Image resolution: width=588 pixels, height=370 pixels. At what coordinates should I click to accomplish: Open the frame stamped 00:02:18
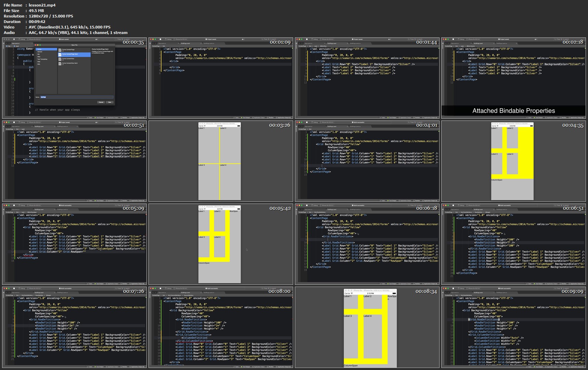[514, 78]
